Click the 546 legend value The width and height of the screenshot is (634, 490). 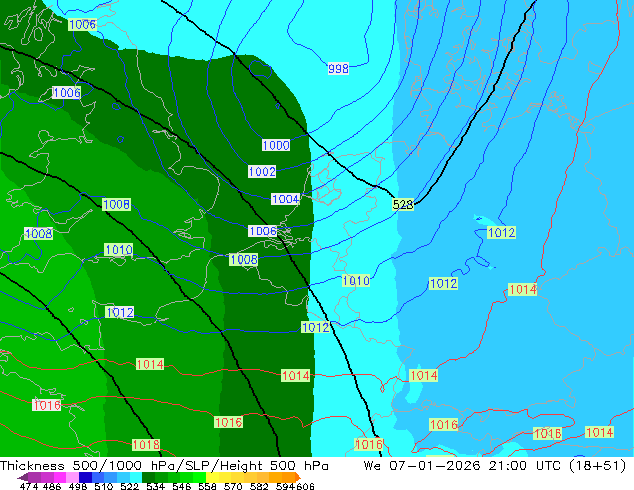pyautogui.click(x=181, y=486)
